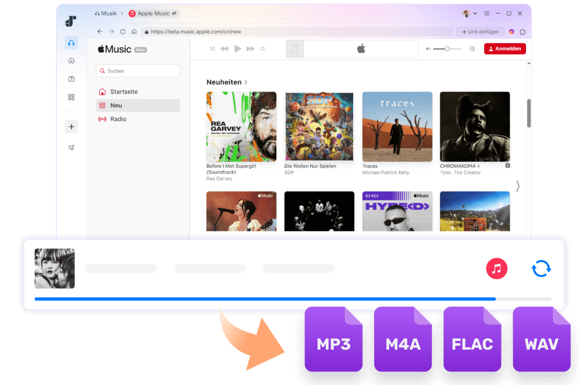The width and height of the screenshot is (588, 385).
Task: Open the Traces album by Michael Patrick Kelly
Action: coord(397,126)
